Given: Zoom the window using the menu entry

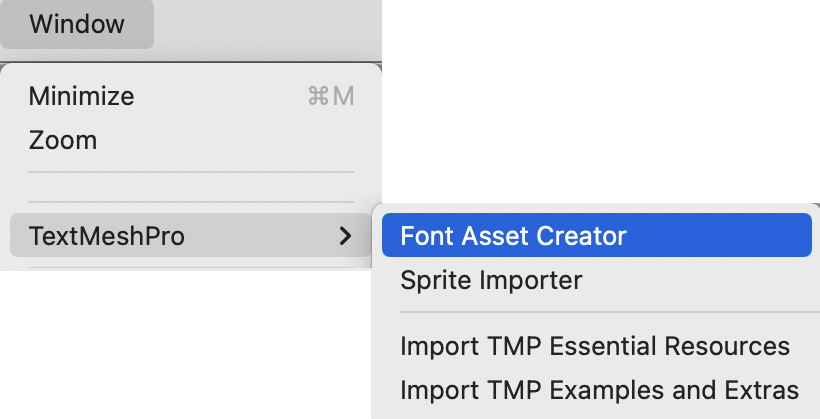Looking at the screenshot, I should click(x=63, y=140).
